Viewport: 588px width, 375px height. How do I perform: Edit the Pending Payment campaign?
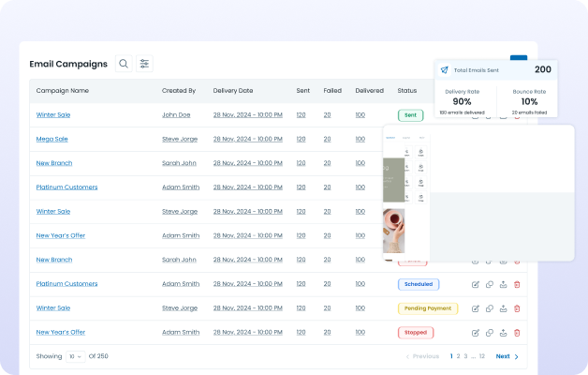(x=476, y=308)
